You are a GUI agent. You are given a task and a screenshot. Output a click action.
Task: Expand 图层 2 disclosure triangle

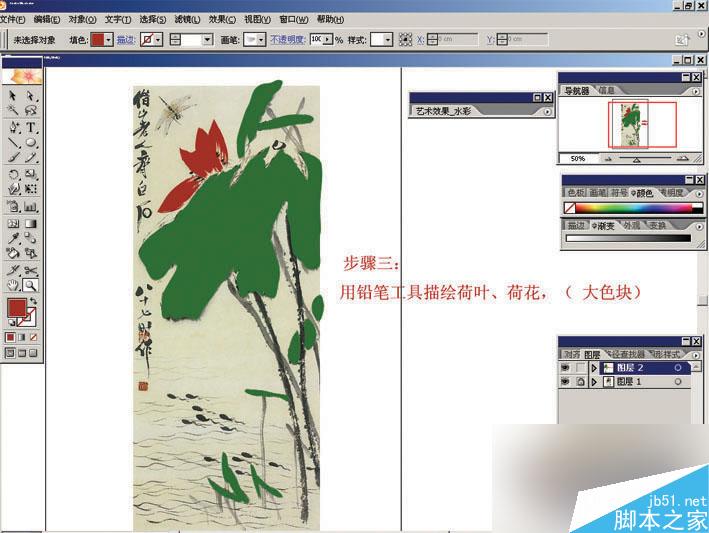point(594,368)
